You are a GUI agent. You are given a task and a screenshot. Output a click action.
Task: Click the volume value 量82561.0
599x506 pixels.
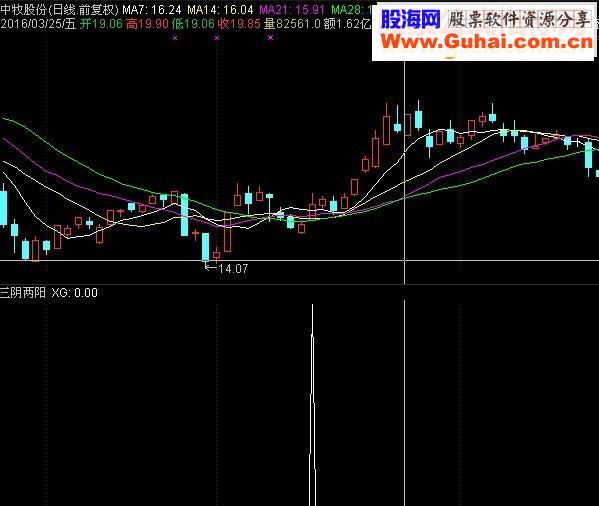[x=292, y=24]
